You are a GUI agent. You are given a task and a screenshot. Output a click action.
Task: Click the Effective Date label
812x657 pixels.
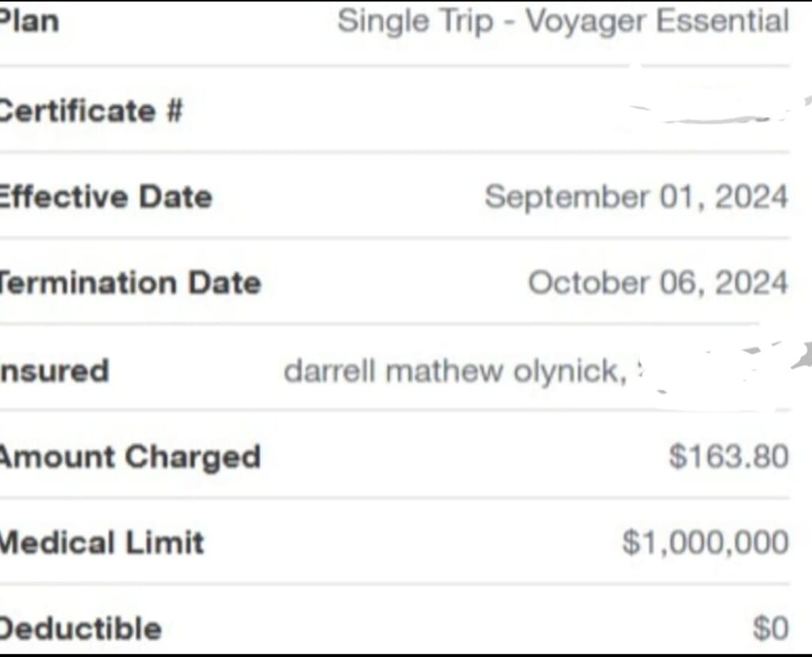tap(104, 196)
